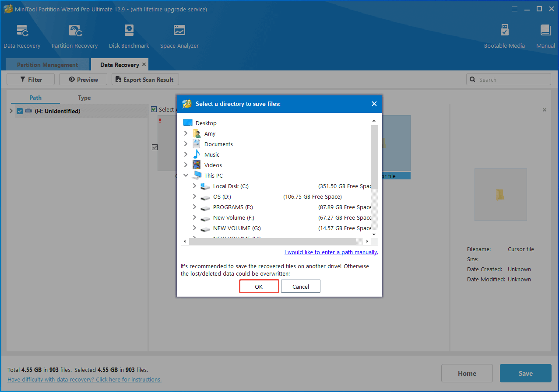Click Cancel in the dialog
This screenshot has width=559, height=392.
pyautogui.click(x=301, y=287)
